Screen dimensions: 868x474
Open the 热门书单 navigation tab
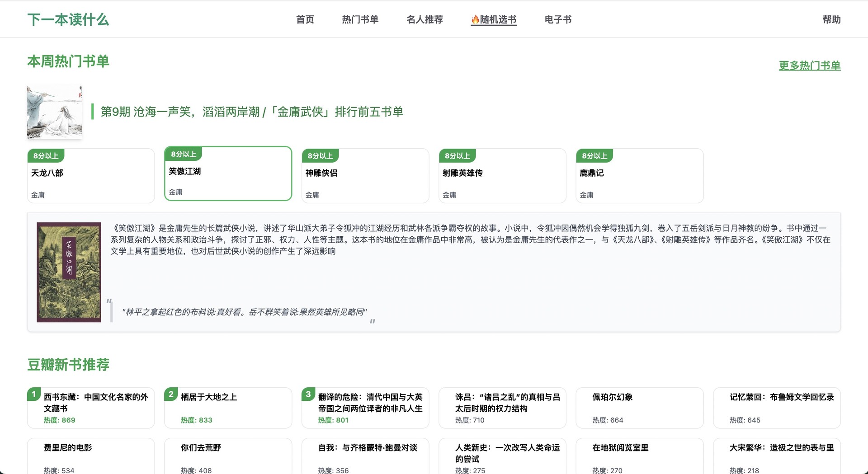[x=360, y=19]
